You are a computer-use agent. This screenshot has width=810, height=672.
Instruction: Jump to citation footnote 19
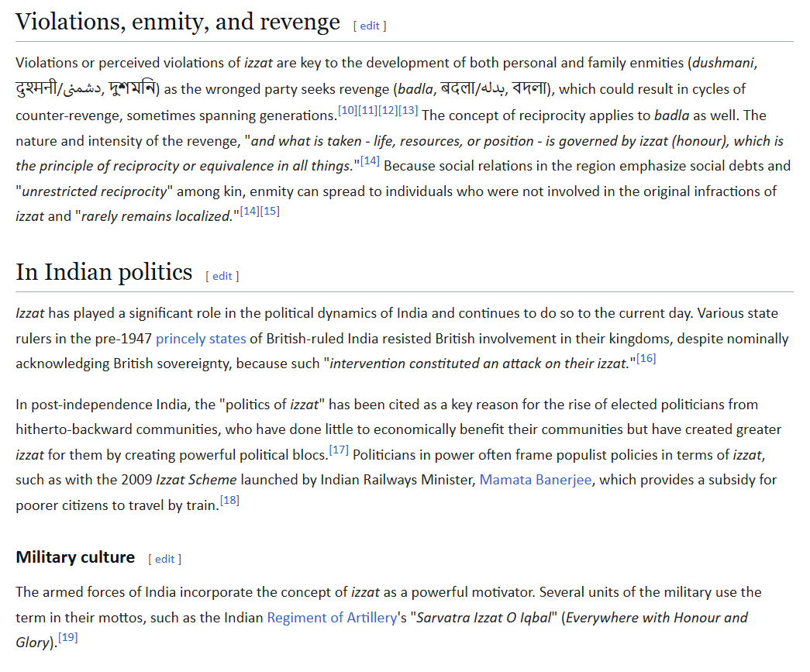pos(67,637)
